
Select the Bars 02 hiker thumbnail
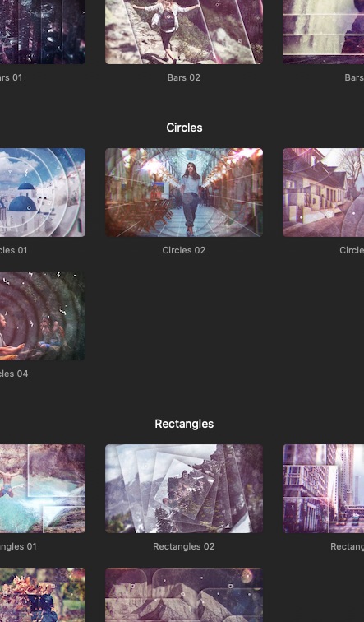[184, 32]
